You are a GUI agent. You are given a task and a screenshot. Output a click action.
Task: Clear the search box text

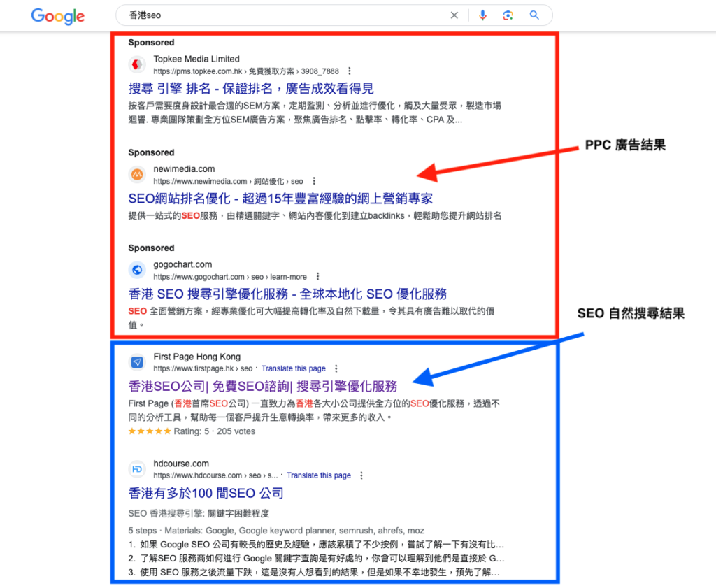(x=454, y=15)
